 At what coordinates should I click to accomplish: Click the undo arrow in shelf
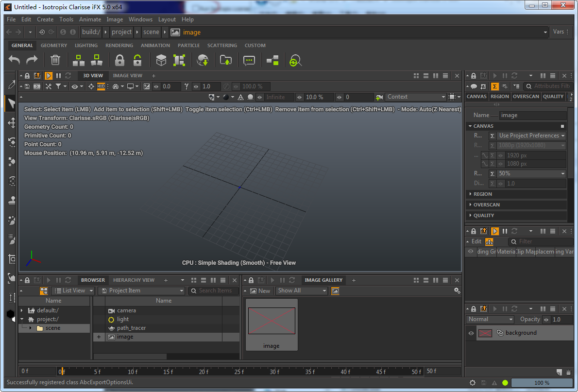coord(14,60)
